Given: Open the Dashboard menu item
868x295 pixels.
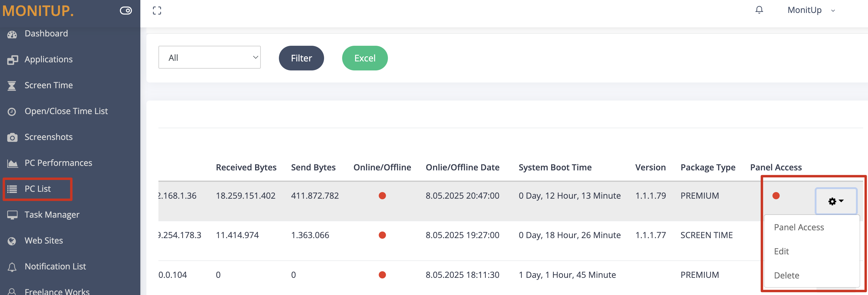Looking at the screenshot, I should coord(46,33).
